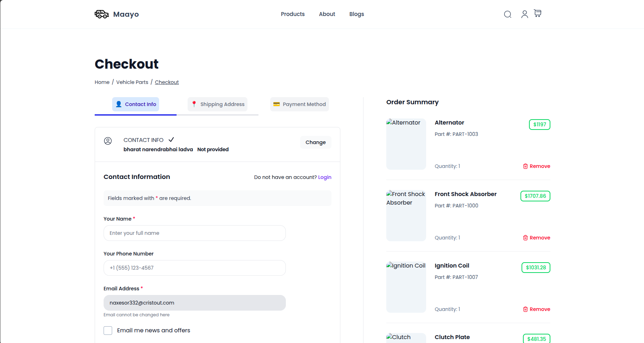
Task: Open the Products menu item
Action: [293, 14]
